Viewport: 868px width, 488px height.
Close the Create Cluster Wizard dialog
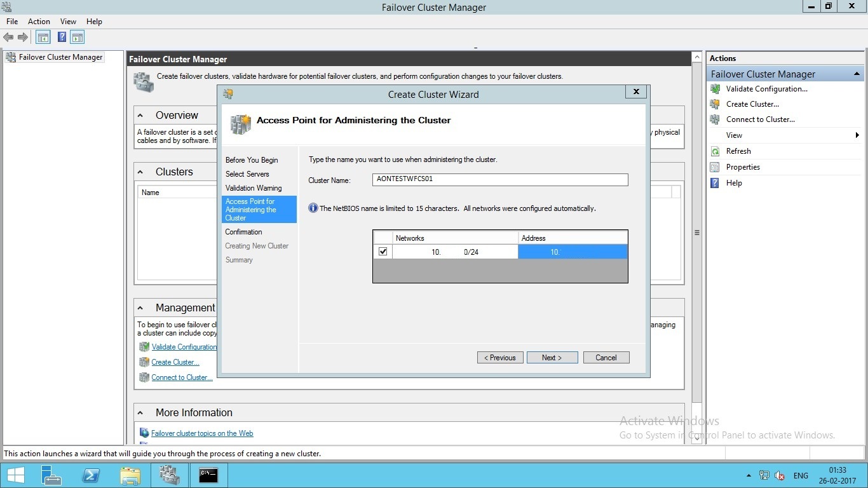click(x=636, y=92)
